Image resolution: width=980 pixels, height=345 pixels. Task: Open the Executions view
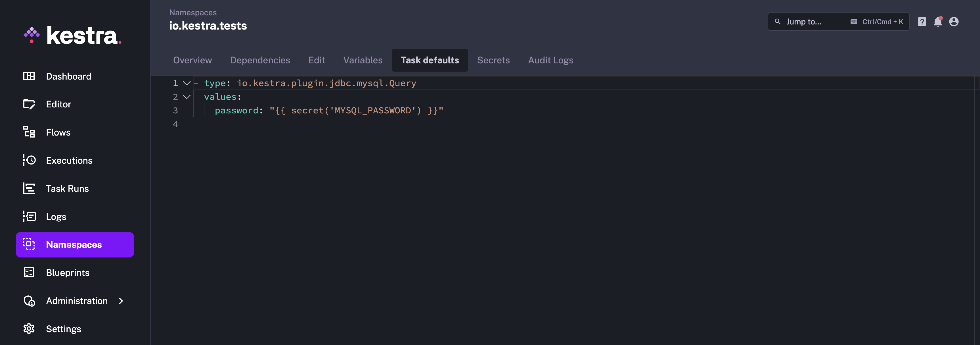point(69,160)
